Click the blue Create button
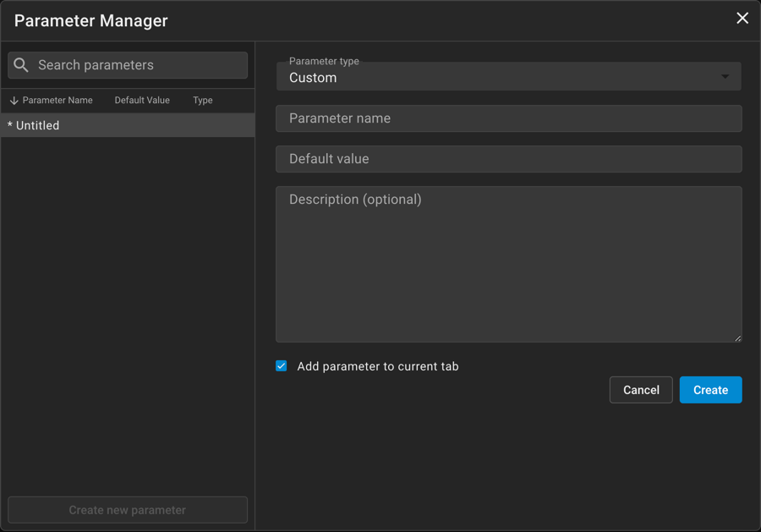The image size is (761, 532). click(710, 390)
